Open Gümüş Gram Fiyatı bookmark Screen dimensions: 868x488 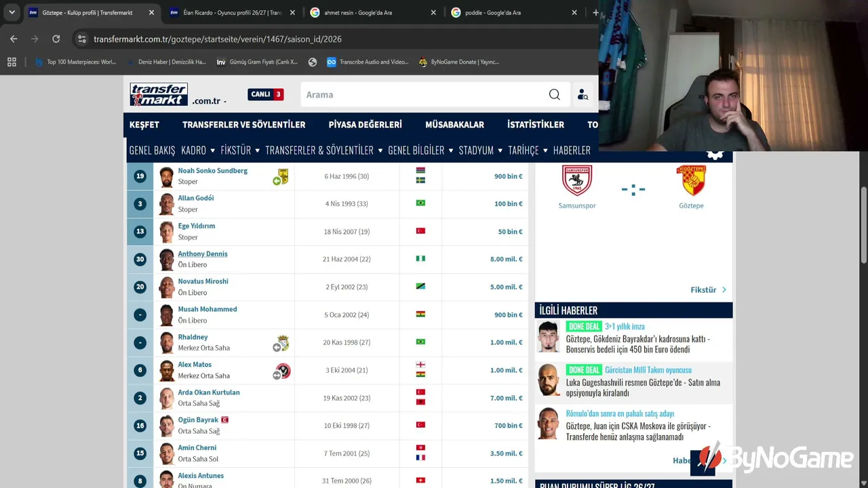click(257, 62)
